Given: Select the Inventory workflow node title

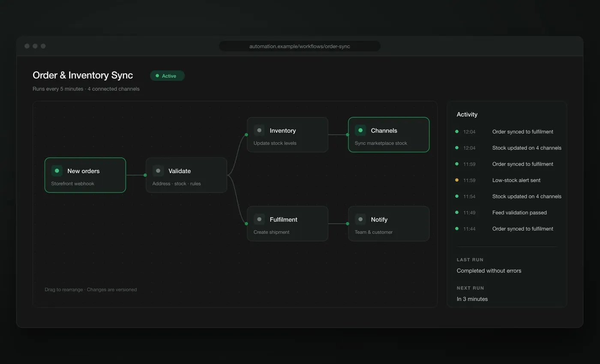Looking at the screenshot, I should coord(283,131).
